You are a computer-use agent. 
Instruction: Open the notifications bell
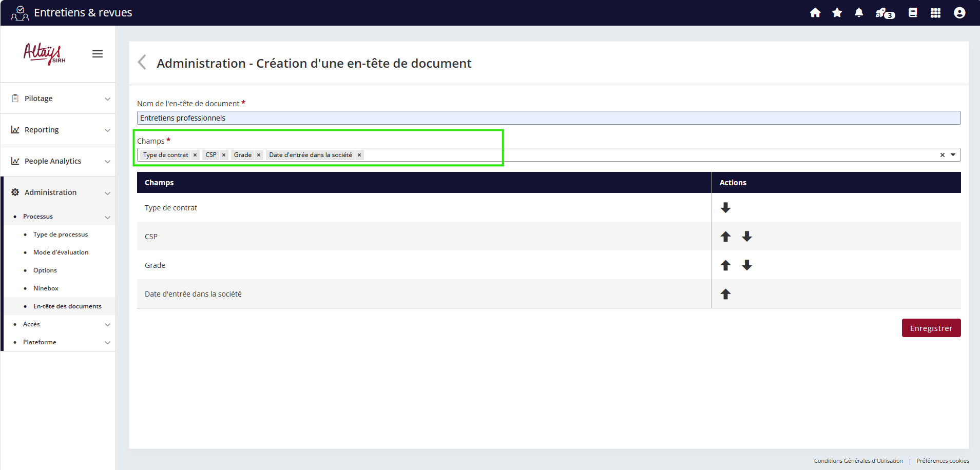pyautogui.click(x=859, y=13)
